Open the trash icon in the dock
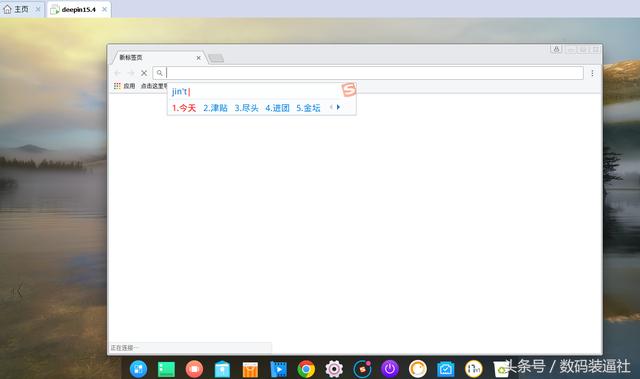 pyautogui.click(x=501, y=369)
